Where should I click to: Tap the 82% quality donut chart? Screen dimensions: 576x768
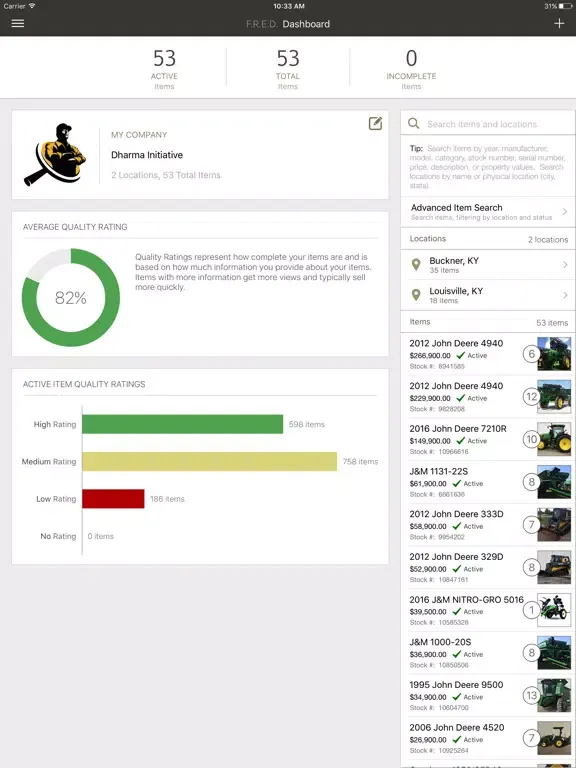(71, 297)
